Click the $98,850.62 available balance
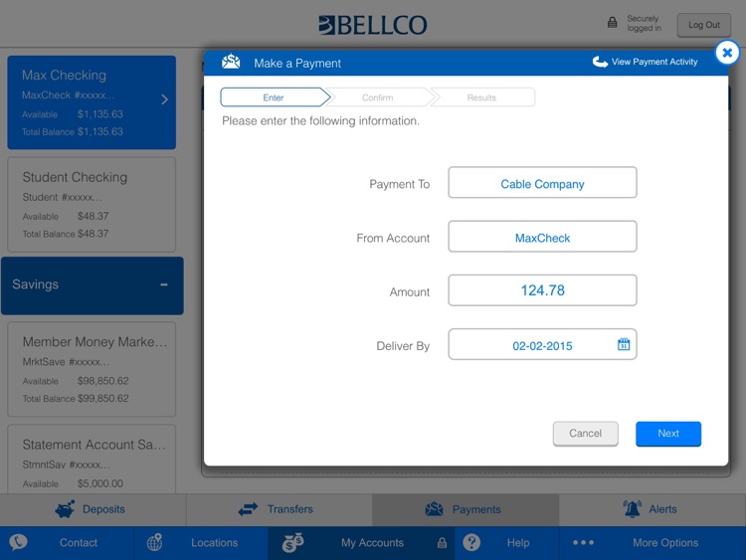746x560 pixels. (102, 381)
